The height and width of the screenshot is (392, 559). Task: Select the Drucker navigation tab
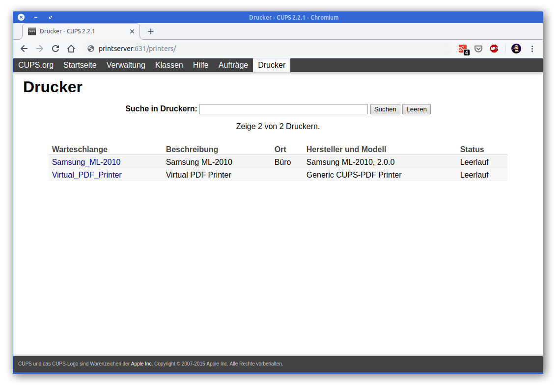[272, 65]
